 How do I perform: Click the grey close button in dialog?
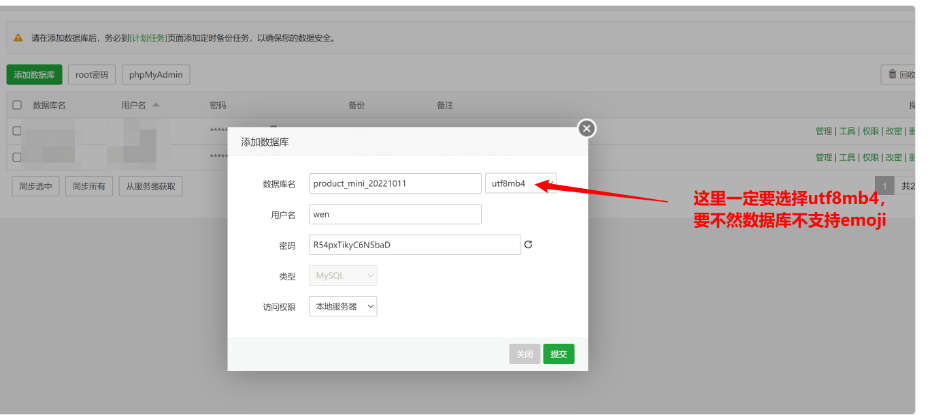(x=525, y=354)
